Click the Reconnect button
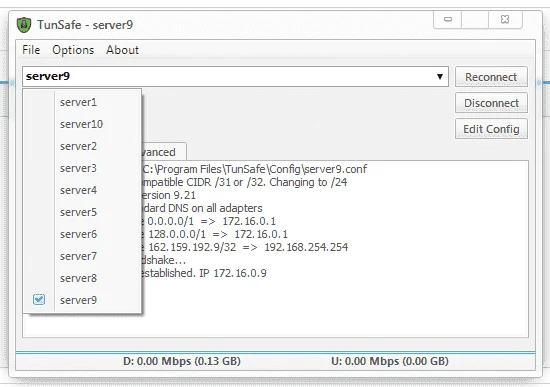550x387 pixels. pyautogui.click(x=491, y=77)
